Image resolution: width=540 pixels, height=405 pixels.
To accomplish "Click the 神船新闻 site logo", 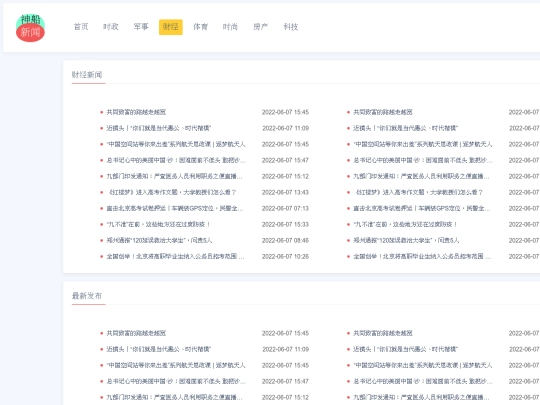I will coord(30,28).
